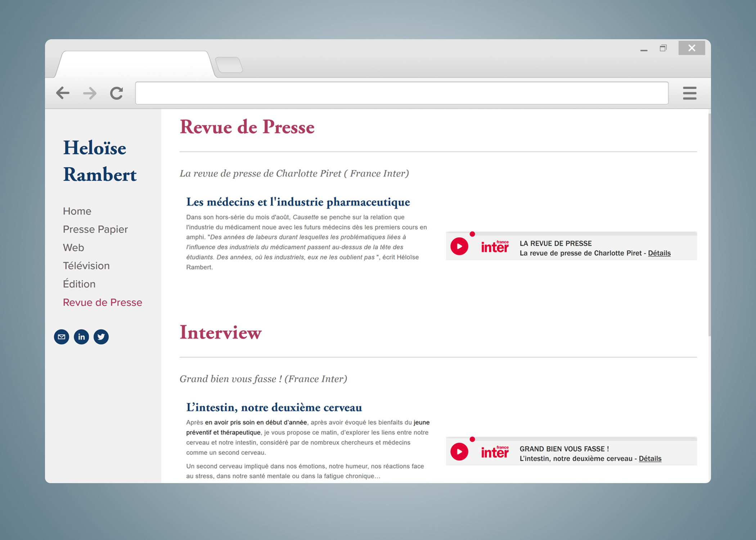Click the heading Les médecins et l'industrie pharmaceutique
The image size is (756, 540).
tap(298, 202)
